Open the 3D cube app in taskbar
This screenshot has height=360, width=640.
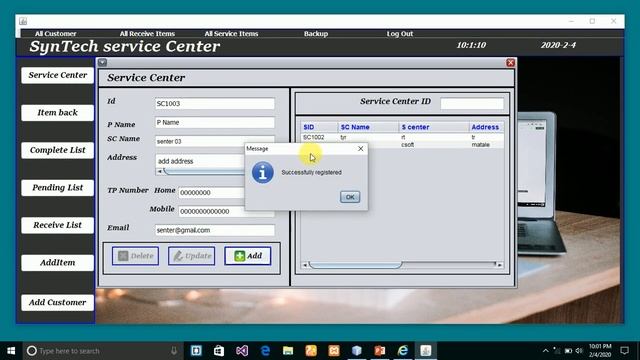pyautogui.click(x=357, y=351)
